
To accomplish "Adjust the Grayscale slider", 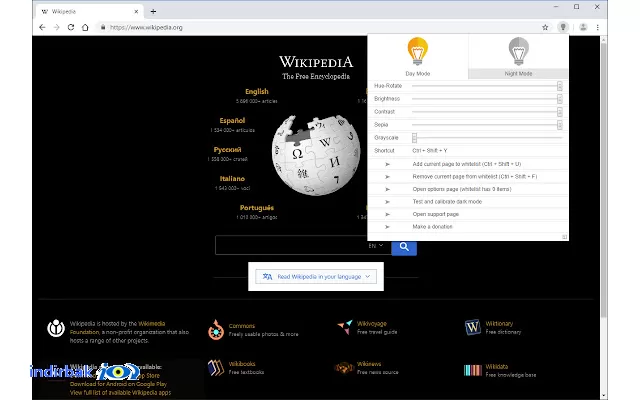I will [487, 138].
